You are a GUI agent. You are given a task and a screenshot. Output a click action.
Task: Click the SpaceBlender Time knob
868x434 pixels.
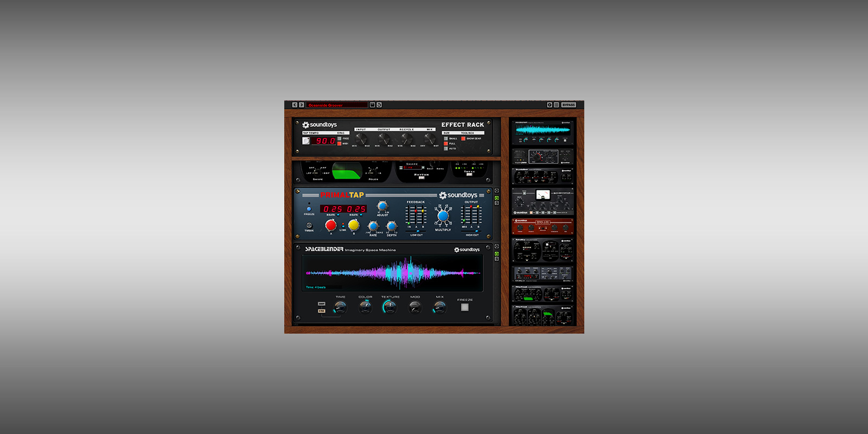click(340, 308)
